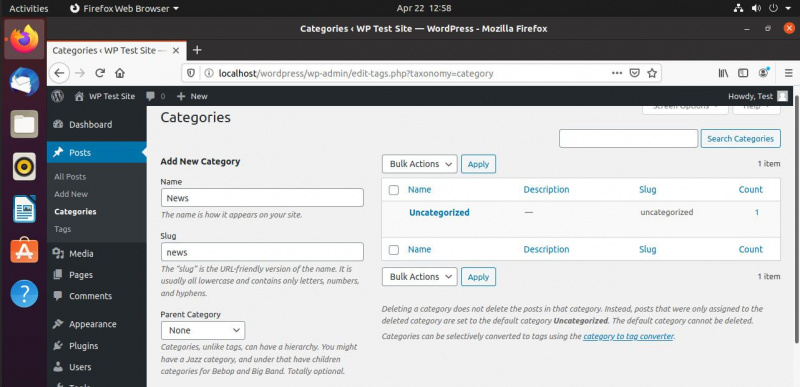Open the top Bulk Actions dropdown
The image size is (800, 387).
[x=419, y=164]
